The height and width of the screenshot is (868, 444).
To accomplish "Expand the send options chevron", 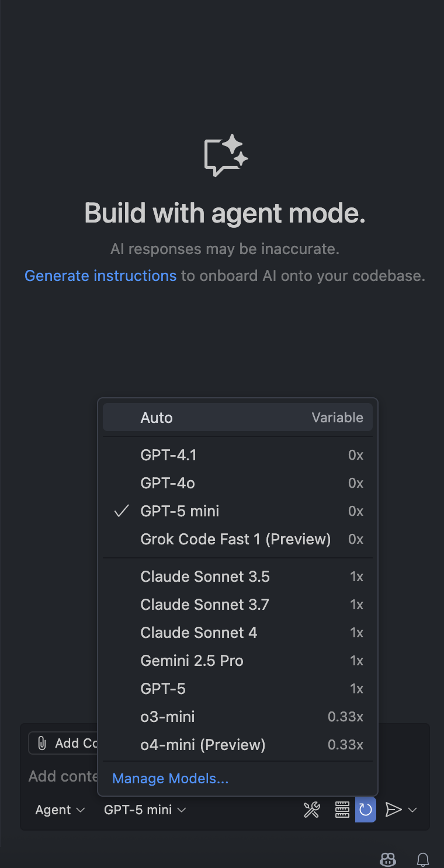I will (x=412, y=810).
